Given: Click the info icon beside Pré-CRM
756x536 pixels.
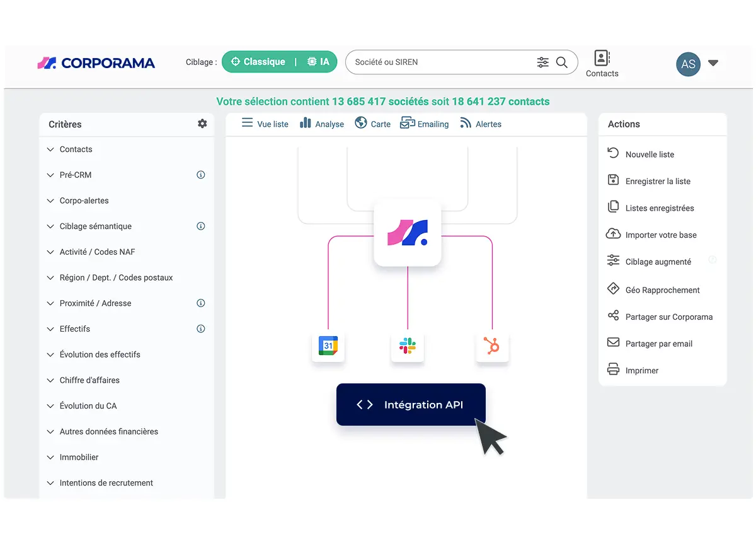Looking at the screenshot, I should pos(201,175).
